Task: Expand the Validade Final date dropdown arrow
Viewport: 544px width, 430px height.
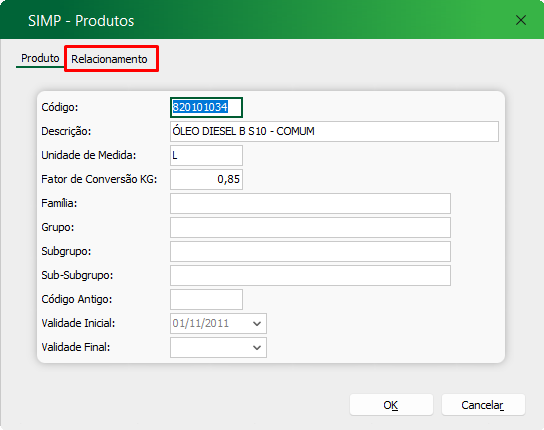Action: pyautogui.click(x=257, y=347)
